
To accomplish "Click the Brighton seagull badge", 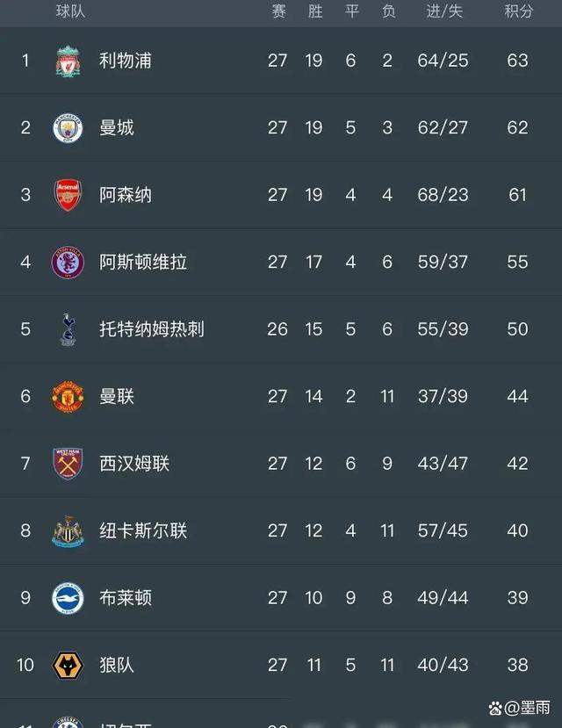I will [68, 597].
